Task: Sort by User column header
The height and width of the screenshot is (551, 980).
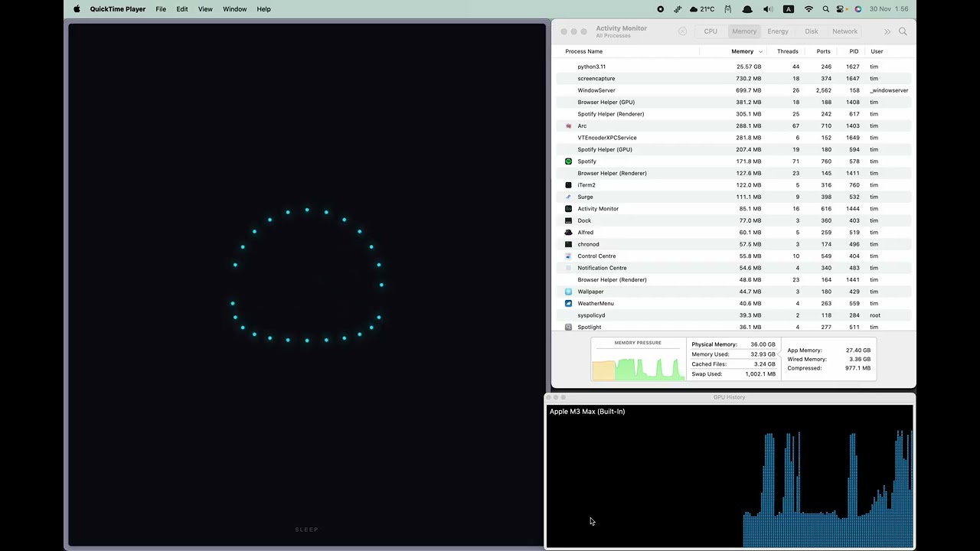Action: 877,51
